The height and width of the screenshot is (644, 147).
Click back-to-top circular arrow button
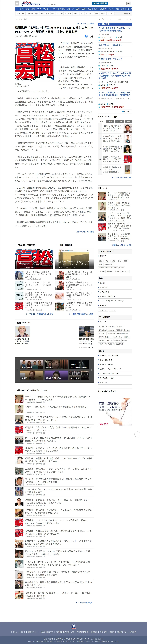click(137, 434)
